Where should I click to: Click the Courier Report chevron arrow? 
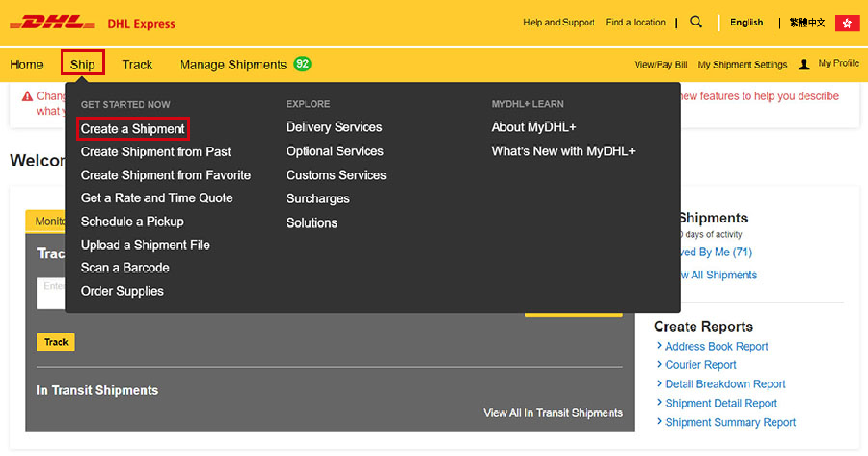pyautogui.click(x=659, y=364)
